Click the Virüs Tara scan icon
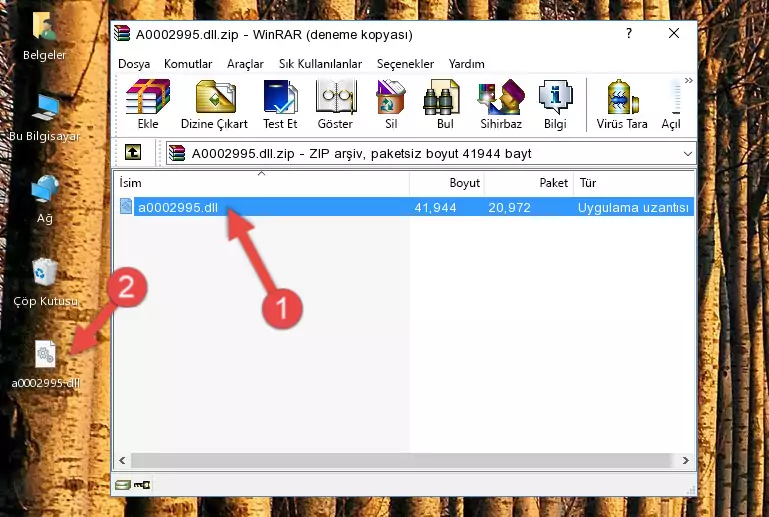Screen dimensions: 769x517 [622, 104]
